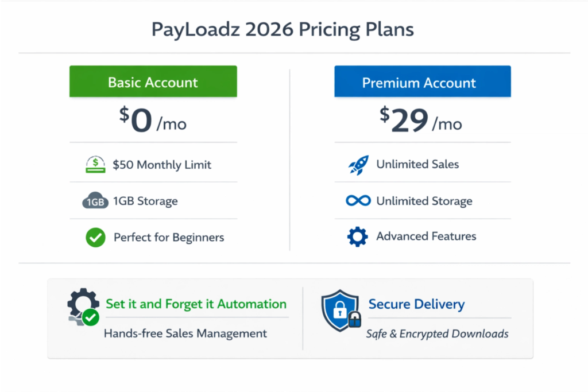
Task: Click the infinity icon for Unlimited Storage
Action: point(358,201)
